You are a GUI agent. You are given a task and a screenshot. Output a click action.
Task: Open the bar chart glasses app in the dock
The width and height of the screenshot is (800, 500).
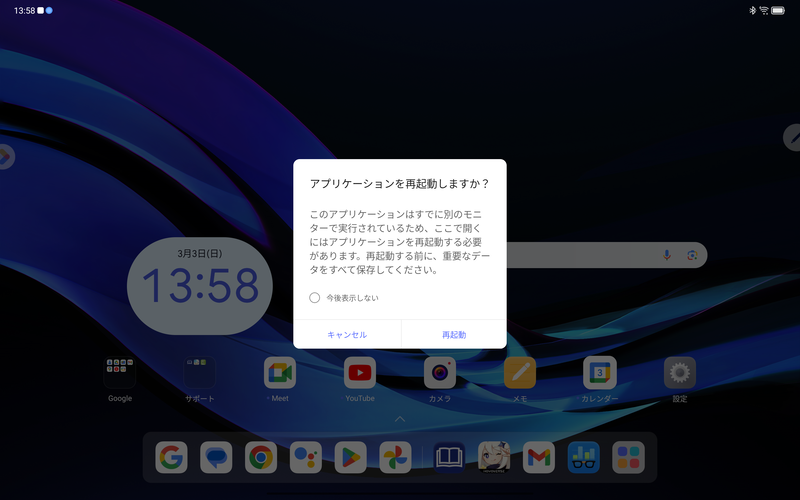pos(584,457)
